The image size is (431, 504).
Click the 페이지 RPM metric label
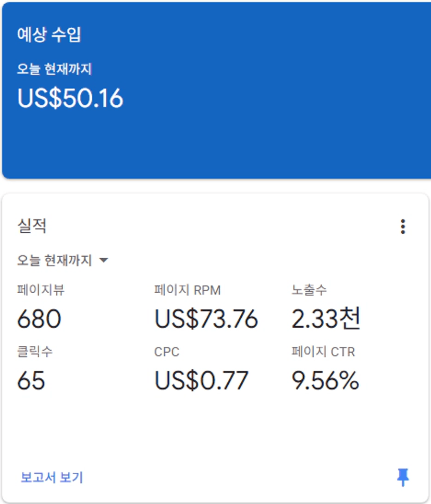pyautogui.click(x=188, y=291)
